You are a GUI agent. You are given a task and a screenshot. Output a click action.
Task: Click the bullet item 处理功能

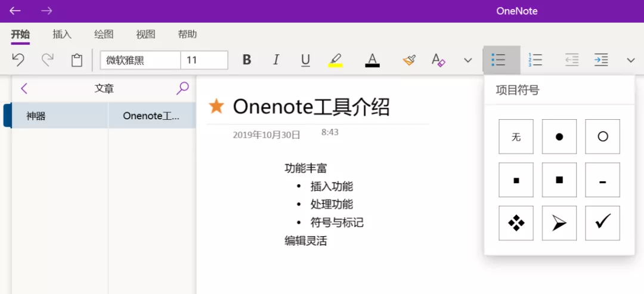click(x=332, y=204)
